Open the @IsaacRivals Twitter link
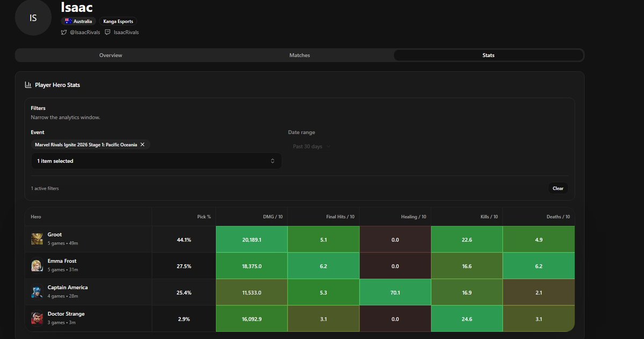 [x=85, y=32]
